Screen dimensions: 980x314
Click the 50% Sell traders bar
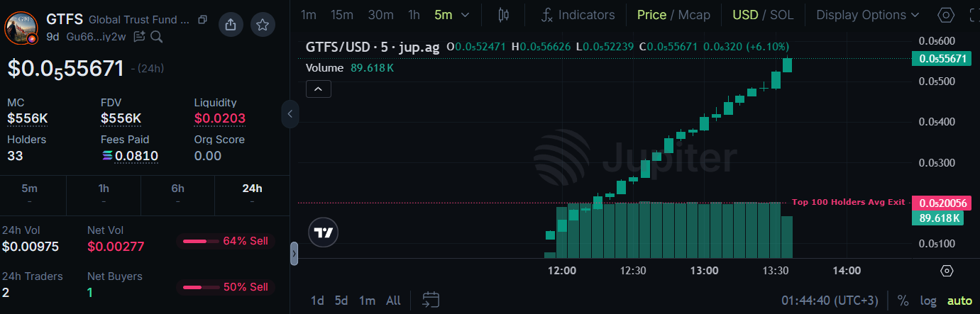(x=226, y=287)
